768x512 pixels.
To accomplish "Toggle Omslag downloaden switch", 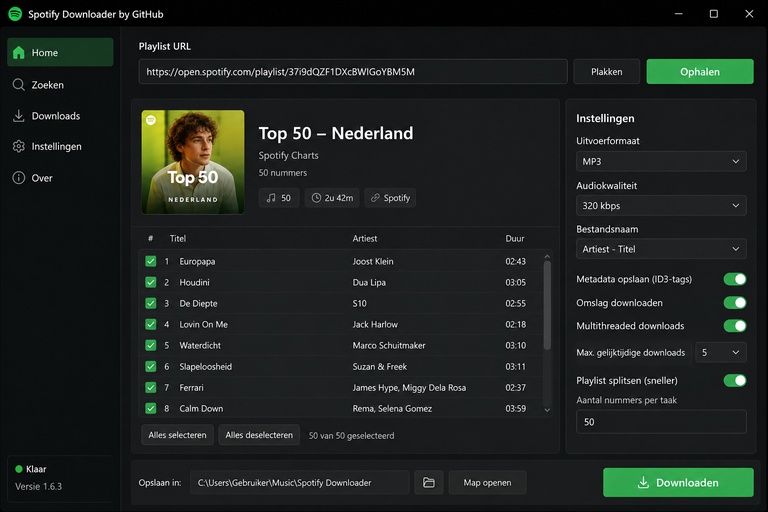I will pos(735,302).
